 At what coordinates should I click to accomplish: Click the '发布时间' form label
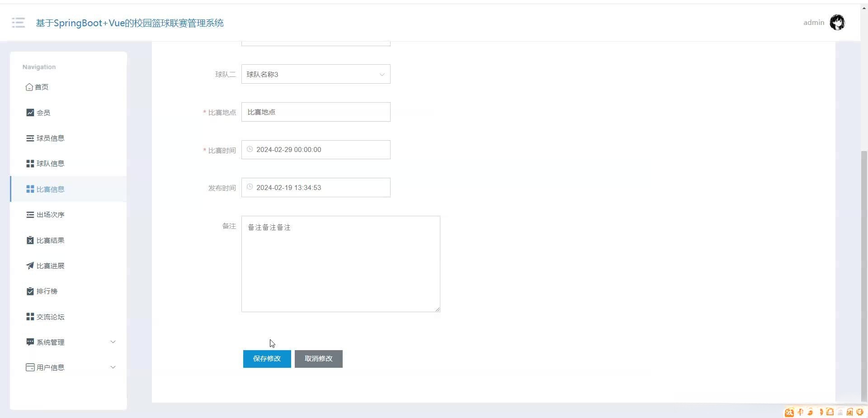coord(222,188)
